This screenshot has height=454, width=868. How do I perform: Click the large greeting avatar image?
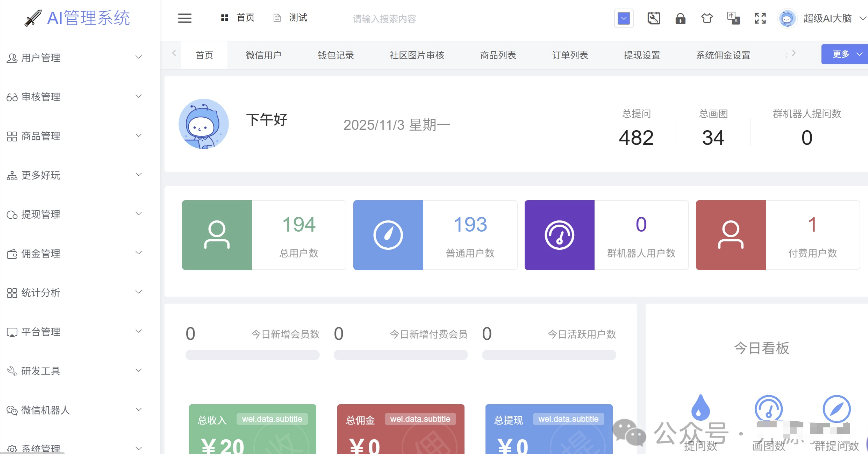204,124
